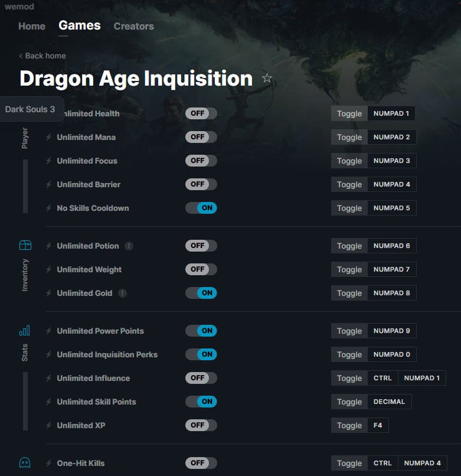Screen dimensions: 461x476
Task: Go to the Home tab
Action: 32,27
